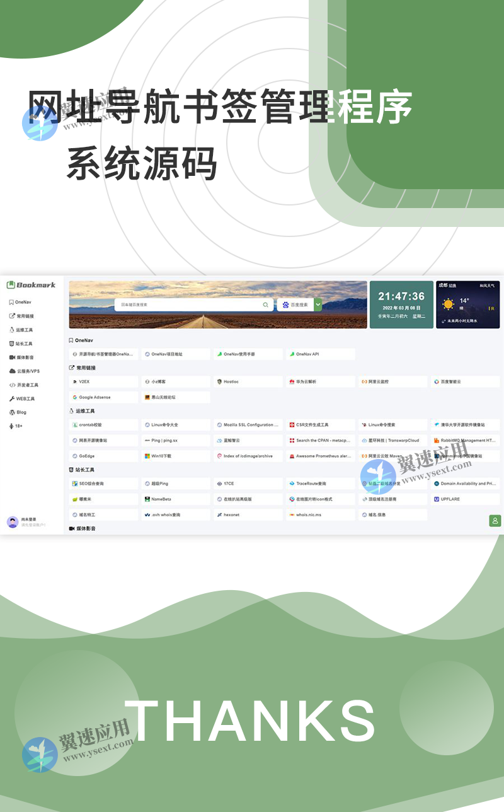Image resolution: width=504 pixels, height=812 pixels.
Task: Click the WordPress Blog icon in sidebar
Action: pos(11,412)
